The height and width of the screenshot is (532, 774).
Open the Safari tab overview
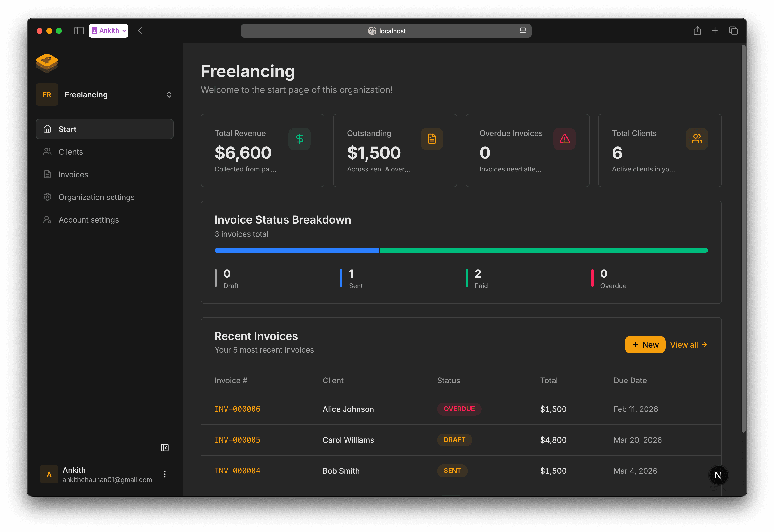tap(733, 31)
